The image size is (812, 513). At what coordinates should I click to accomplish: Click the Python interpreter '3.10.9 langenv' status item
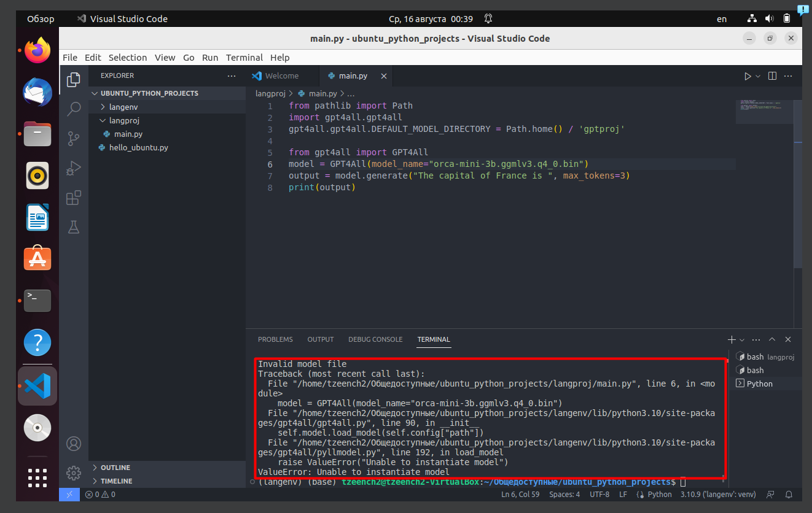pos(717,494)
